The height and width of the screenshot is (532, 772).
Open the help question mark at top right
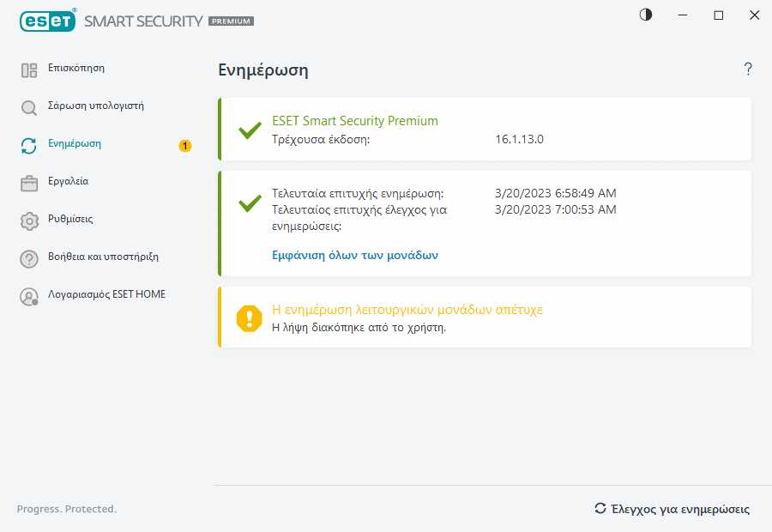(x=748, y=70)
